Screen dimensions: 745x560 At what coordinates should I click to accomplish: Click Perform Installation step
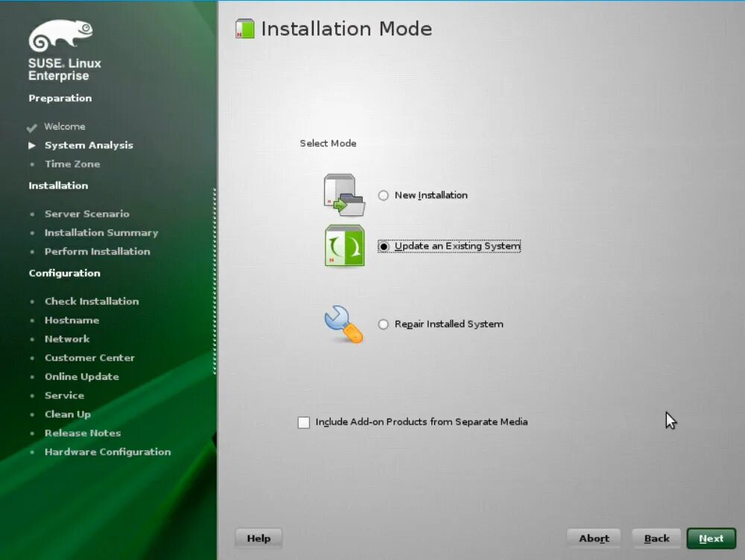pos(98,251)
